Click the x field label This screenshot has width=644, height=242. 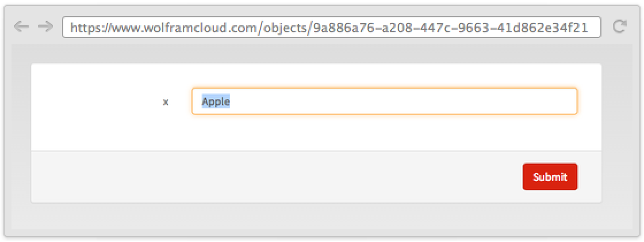click(x=166, y=103)
